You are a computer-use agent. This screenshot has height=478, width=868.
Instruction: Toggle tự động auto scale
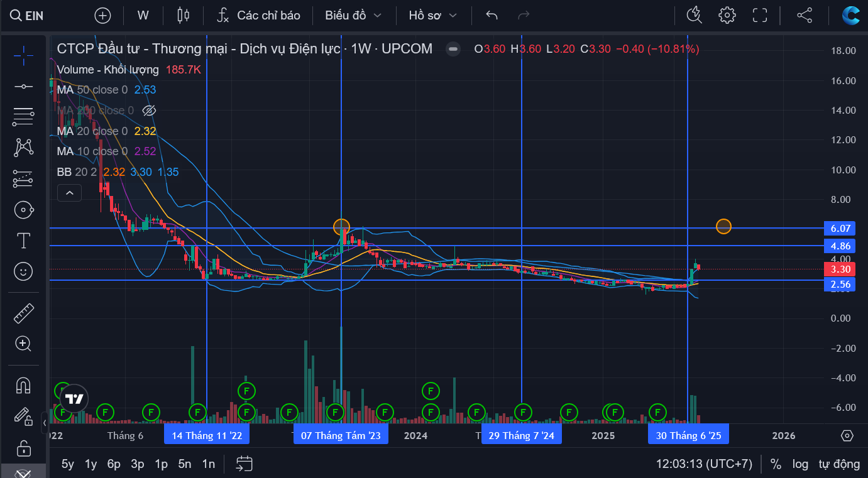pyautogui.click(x=839, y=464)
